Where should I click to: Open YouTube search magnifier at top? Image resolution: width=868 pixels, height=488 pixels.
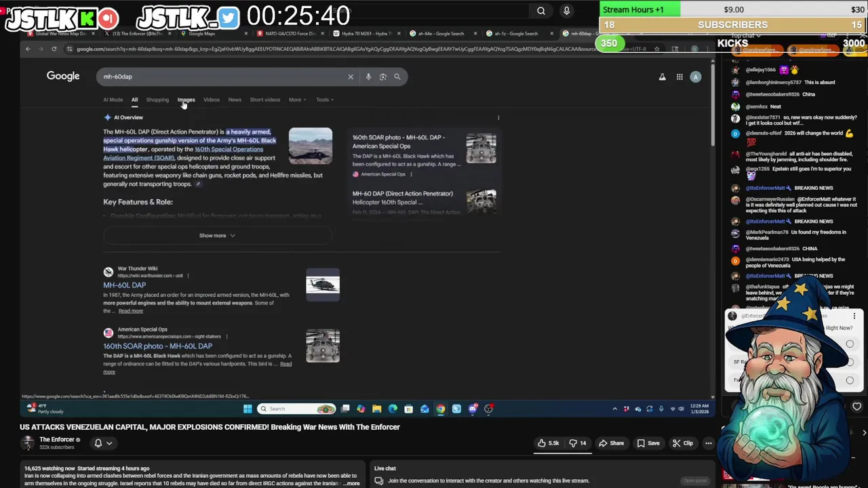point(540,11)
